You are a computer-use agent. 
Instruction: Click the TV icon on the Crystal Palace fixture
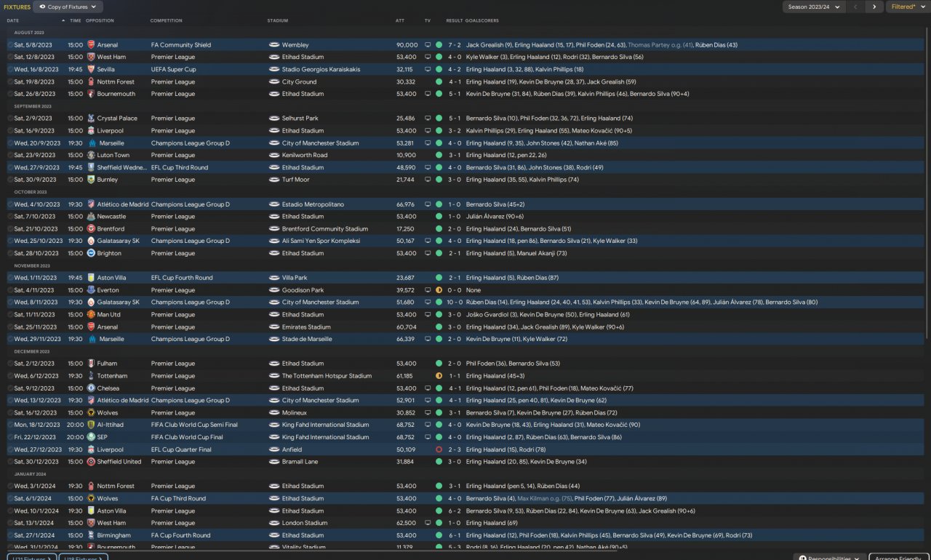pos(428,119)
